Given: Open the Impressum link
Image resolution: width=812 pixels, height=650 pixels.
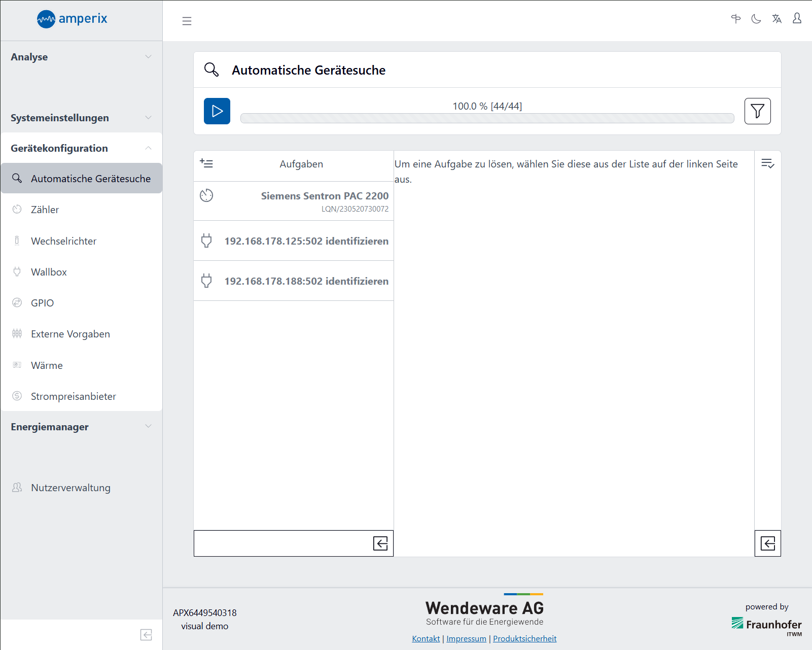Looking at the screenshot, I should 466,638.
